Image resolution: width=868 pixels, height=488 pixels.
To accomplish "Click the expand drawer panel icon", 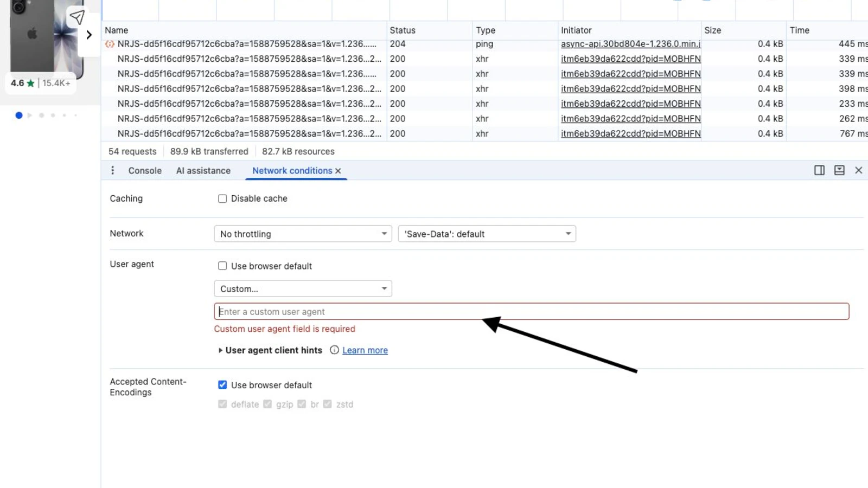I will click(x=839, y=170).
